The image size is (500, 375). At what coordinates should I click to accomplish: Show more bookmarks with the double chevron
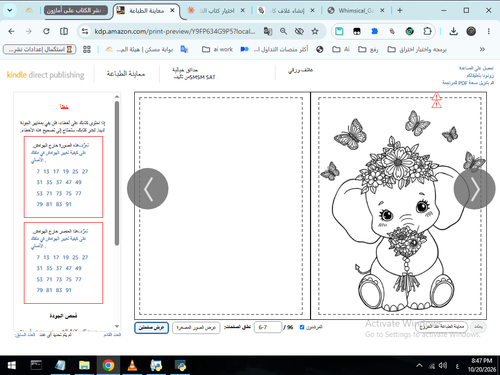(482, 49)
